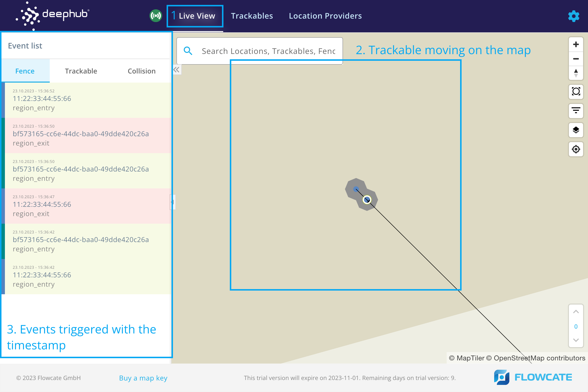Click the blue trackable dot without ring
Screen dimensions: 588x392
(x=356, y=189)
